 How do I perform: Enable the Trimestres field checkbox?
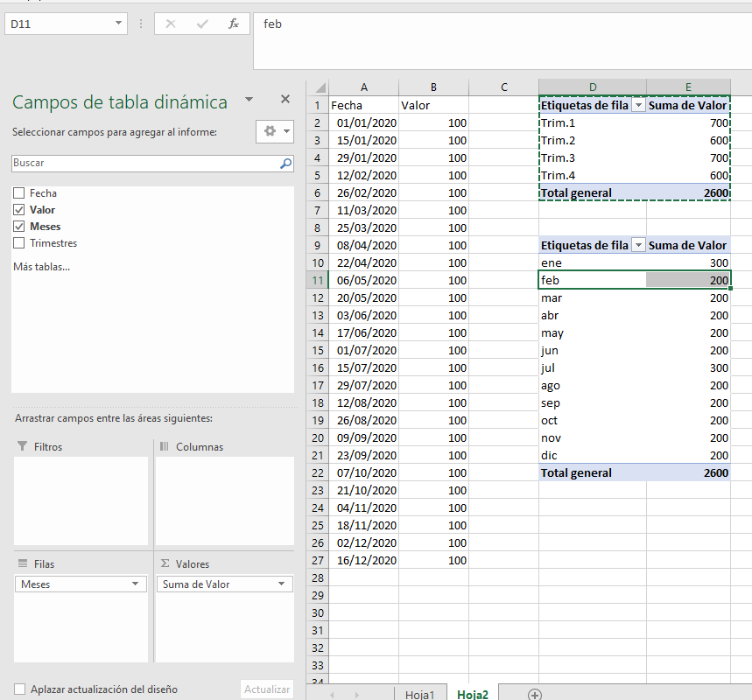[x=19, y=243]
